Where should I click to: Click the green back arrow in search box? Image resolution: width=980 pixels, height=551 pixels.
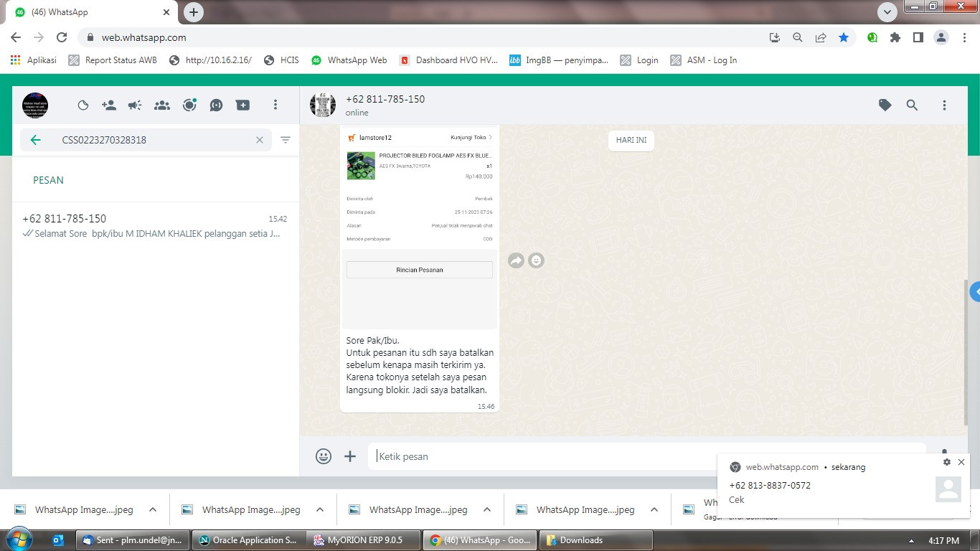tap(36, 140)
